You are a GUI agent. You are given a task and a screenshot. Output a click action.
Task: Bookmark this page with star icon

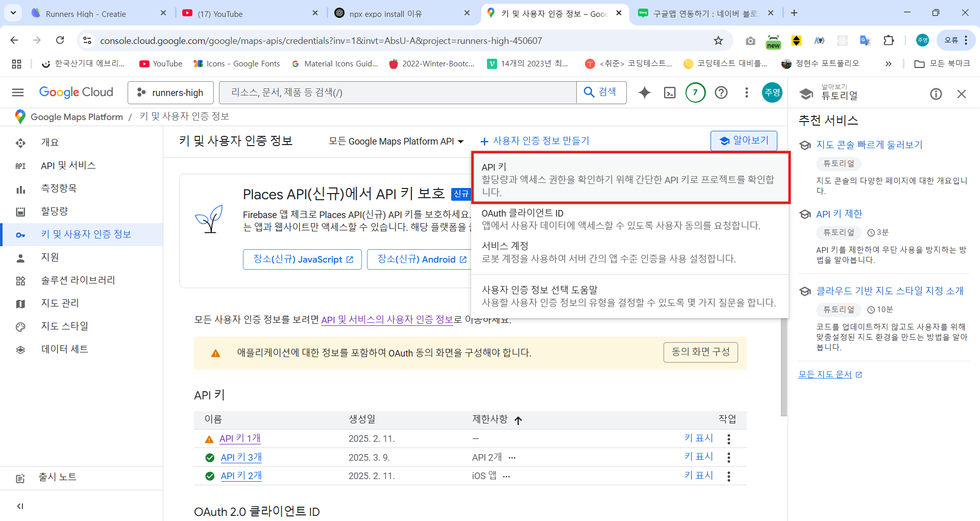(718, 40)
